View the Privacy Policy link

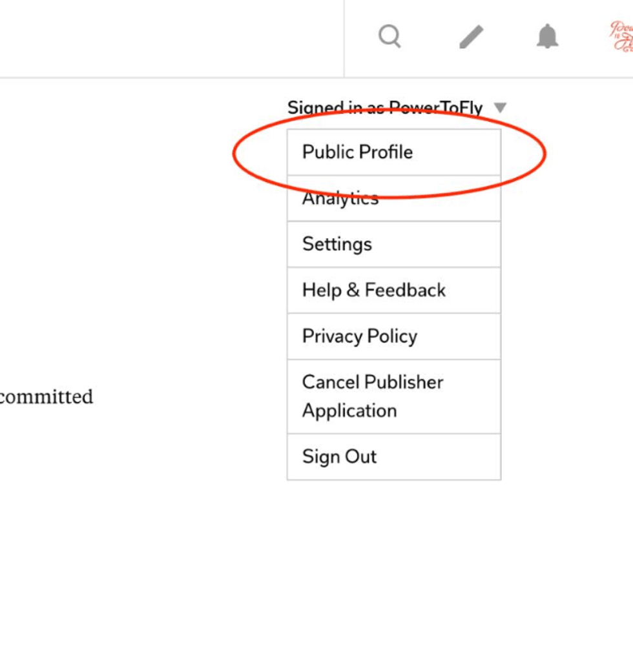pos(359,336)
